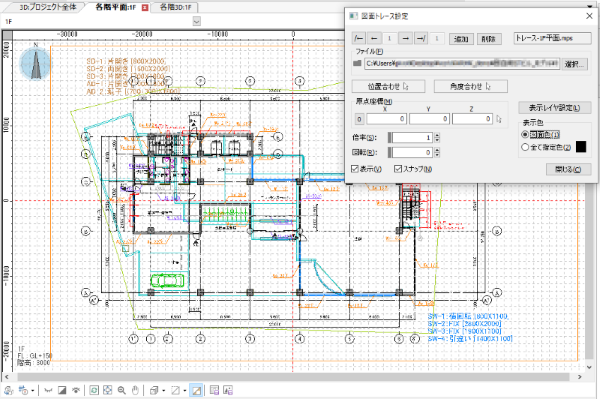Screen dimensions: 600x399
Task: Open the 1F floor selector dropdown
Action: click(x=197, y=21)
